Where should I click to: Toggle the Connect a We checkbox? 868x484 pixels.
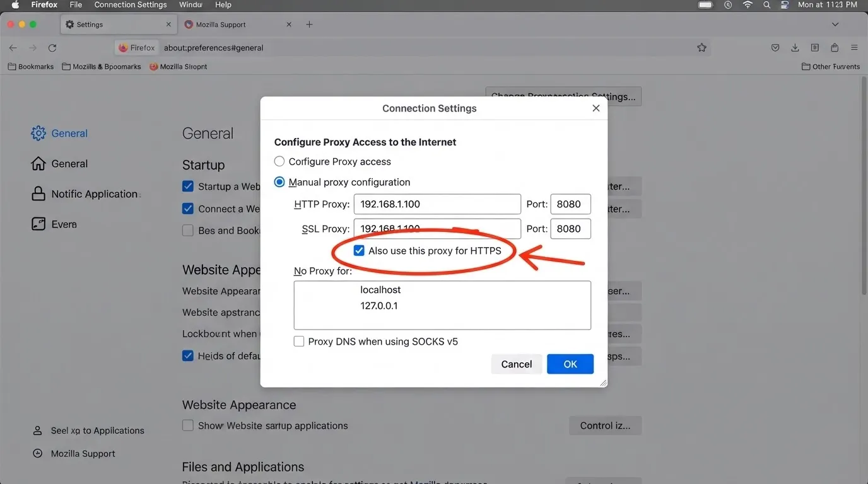(187, 208)
